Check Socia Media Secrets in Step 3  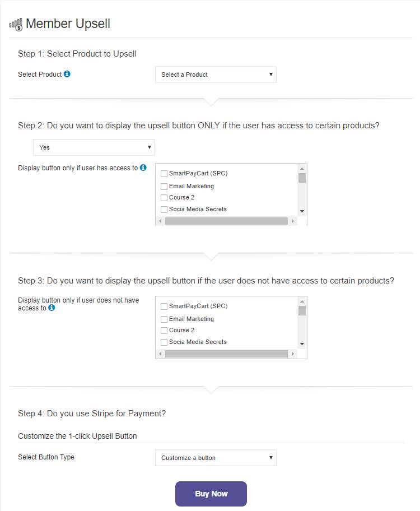(x=164, y=342)
